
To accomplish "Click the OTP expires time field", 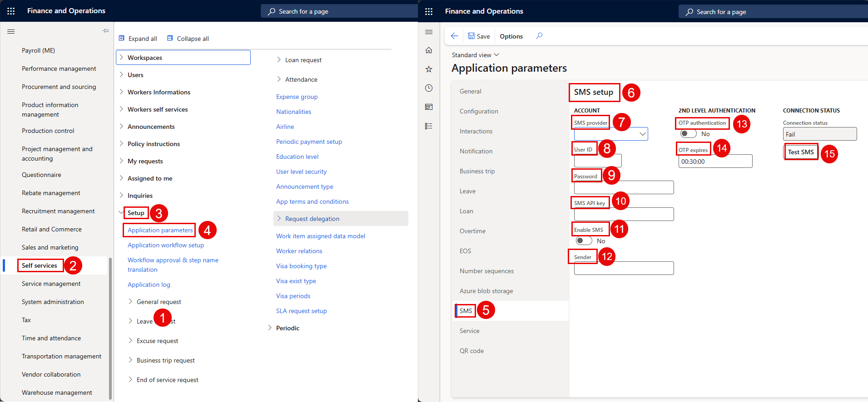I will 715,161.
